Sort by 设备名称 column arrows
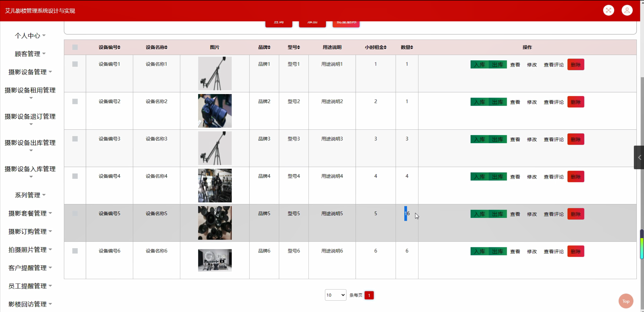The image size is (644, 312). (x=166, y=47)
